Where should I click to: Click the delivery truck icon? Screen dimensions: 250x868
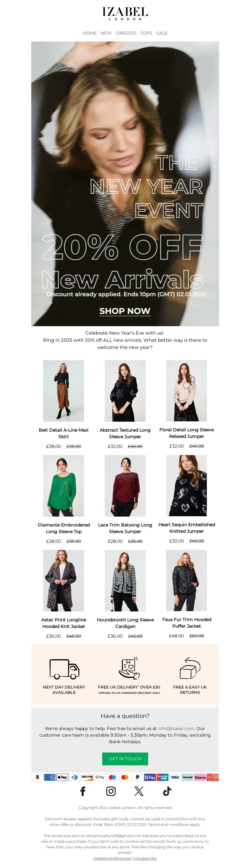[64, 669]
